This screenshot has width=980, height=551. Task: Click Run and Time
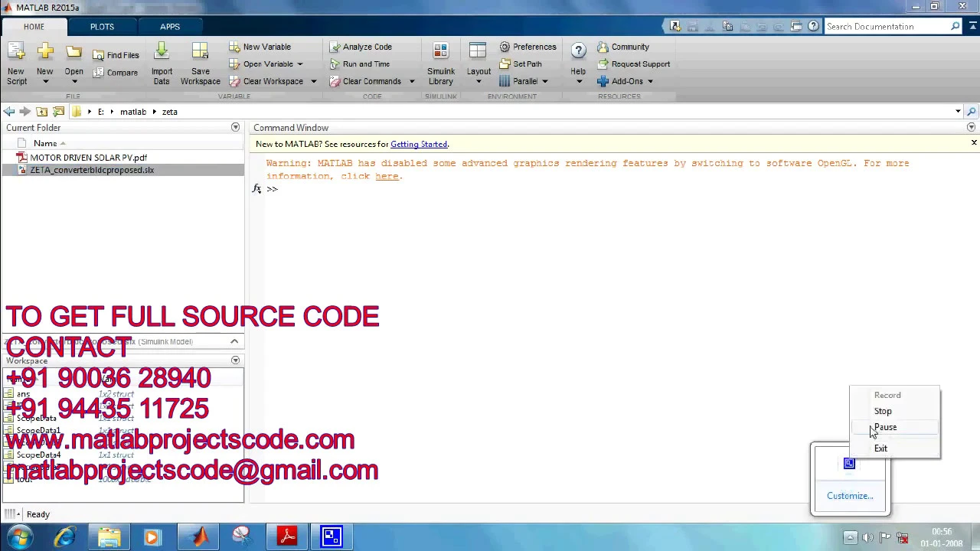point(360,64)
